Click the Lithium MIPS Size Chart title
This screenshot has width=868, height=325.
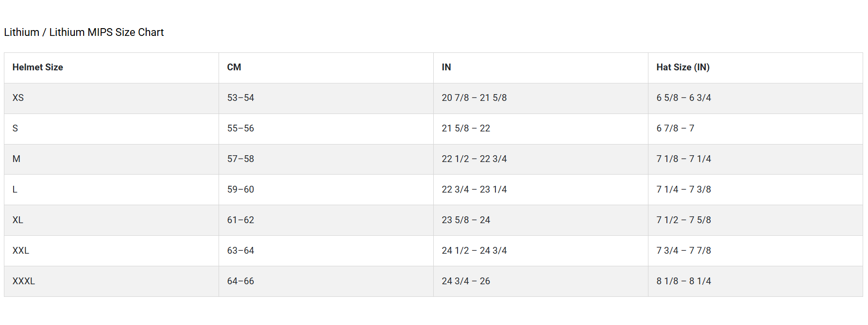[84, 32]
